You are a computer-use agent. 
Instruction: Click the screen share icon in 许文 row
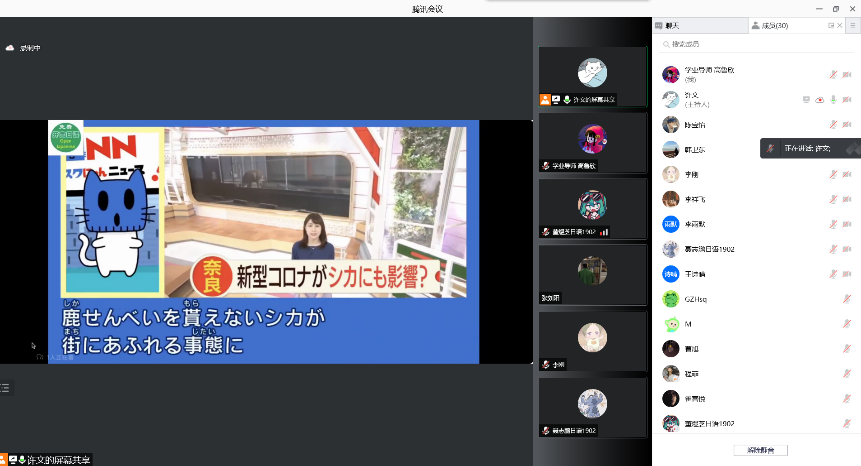(x=806, y=100)
